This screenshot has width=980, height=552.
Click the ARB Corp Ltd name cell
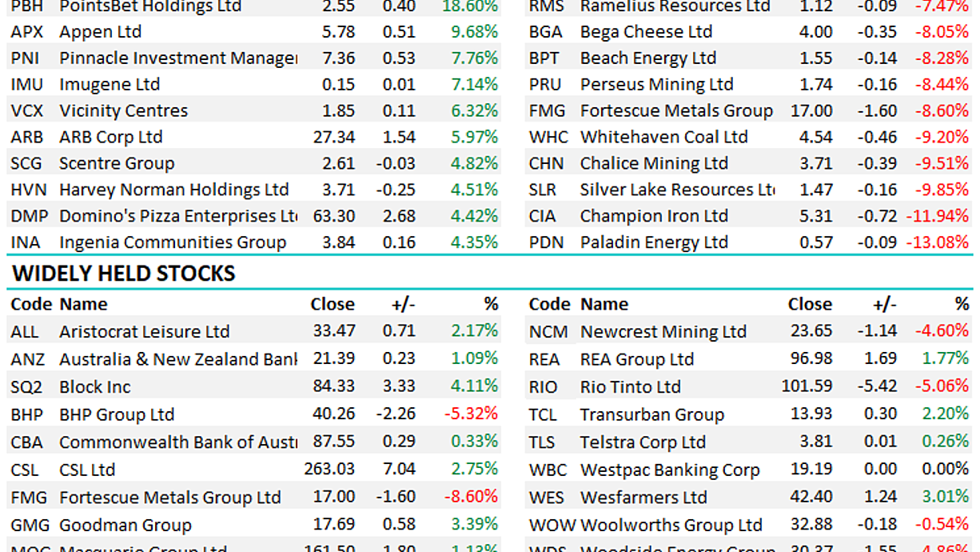tap(110, 138)
